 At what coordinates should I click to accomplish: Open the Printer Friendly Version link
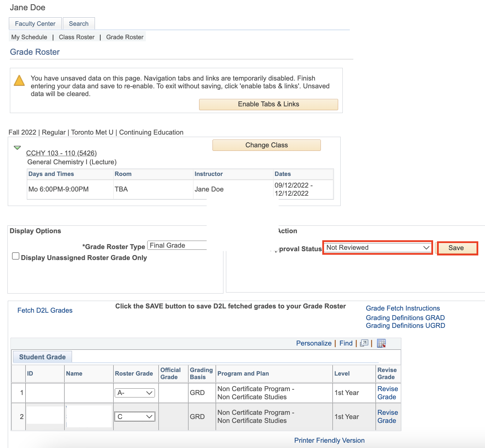coord(329,440)
